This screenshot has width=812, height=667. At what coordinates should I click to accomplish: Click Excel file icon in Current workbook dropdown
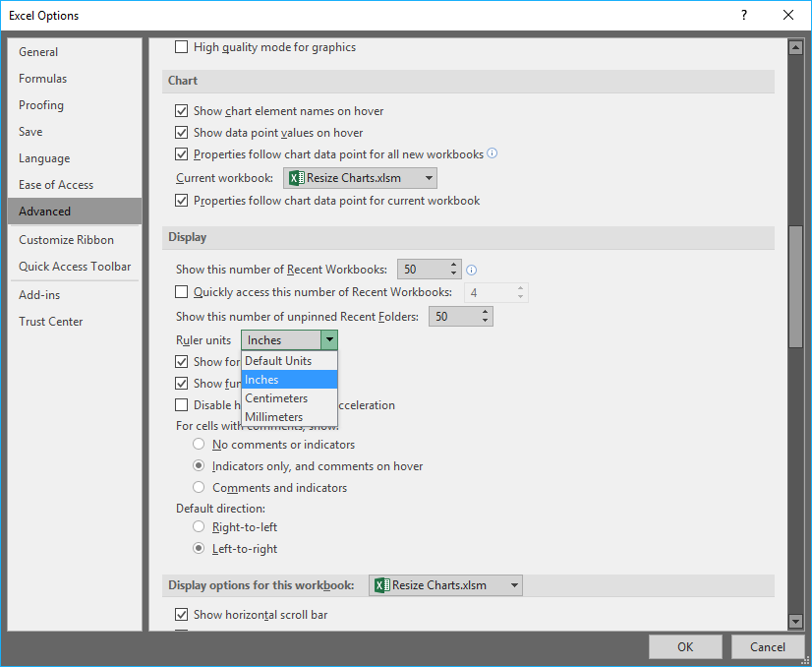(296, 178)
